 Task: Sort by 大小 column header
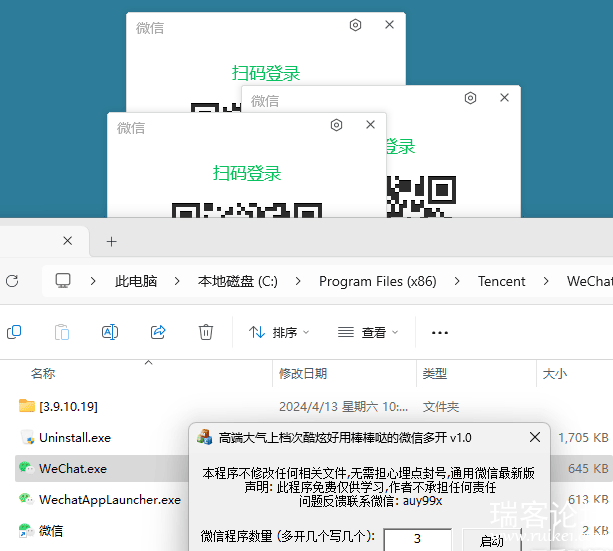[554, 373]
